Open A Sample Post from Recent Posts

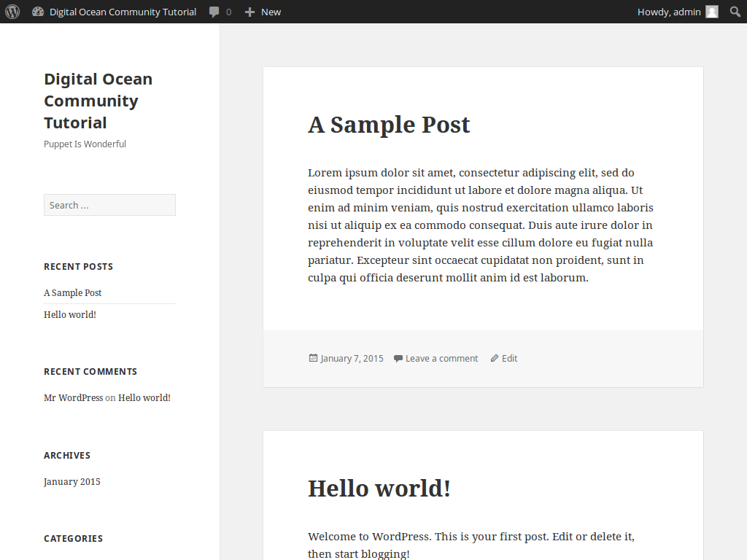click(72, 293)
